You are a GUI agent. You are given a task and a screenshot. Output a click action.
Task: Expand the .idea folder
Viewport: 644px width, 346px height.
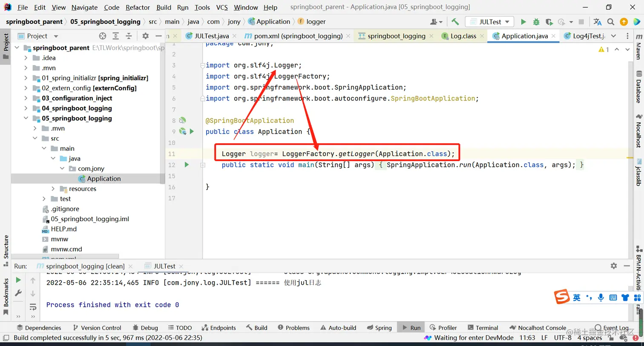click(26, 58)
